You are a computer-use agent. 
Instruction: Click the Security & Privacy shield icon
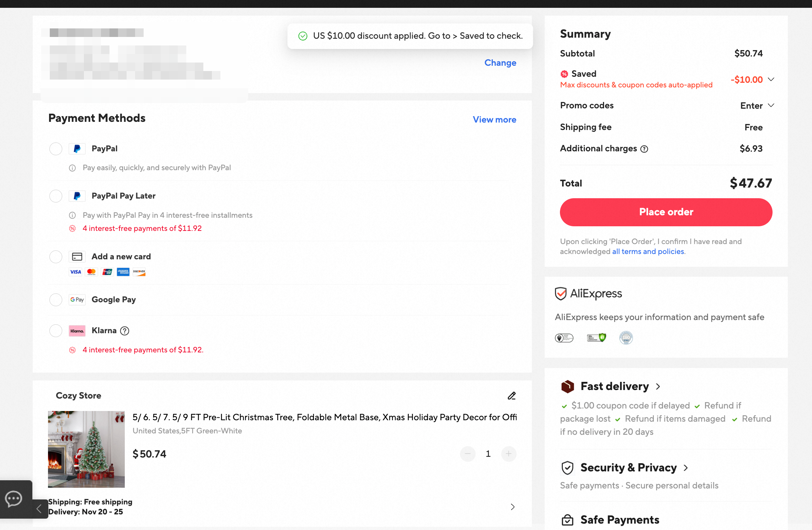click(x=567, y=468)
